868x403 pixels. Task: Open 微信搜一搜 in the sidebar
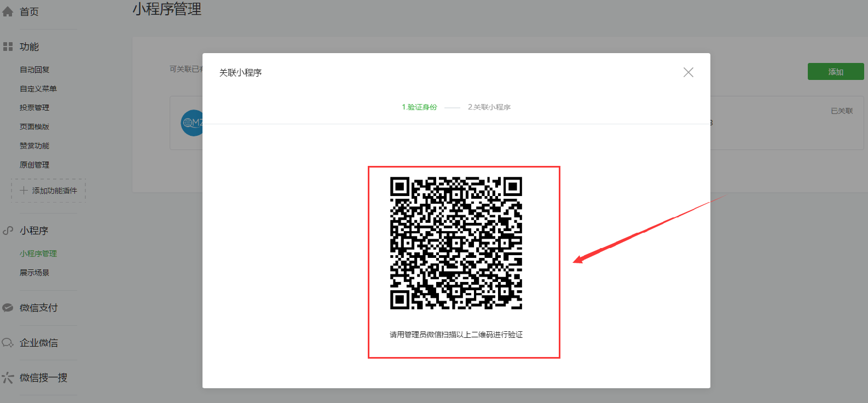click(43, 378)
